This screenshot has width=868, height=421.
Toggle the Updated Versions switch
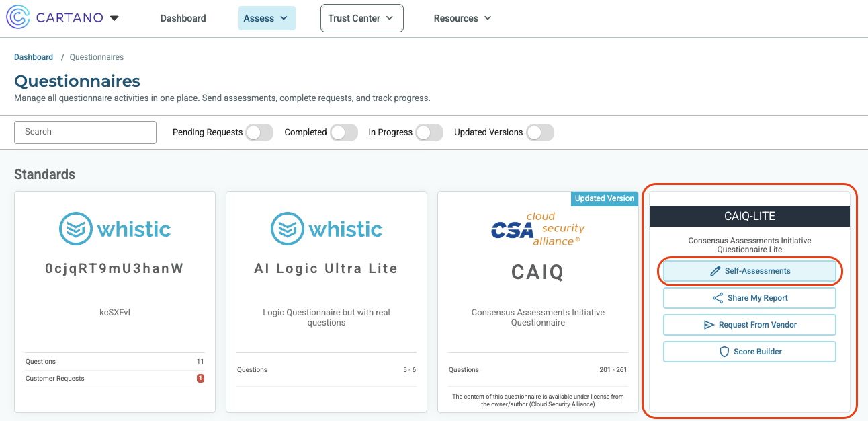pyautogui.click(x=540, y=132)
